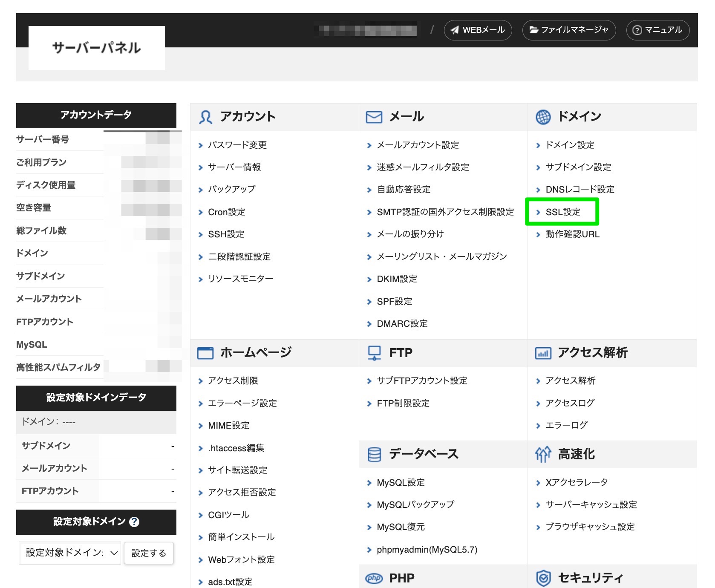
Task: Click the globe icon beside ドメイン heading
Action: pos(543,117)
